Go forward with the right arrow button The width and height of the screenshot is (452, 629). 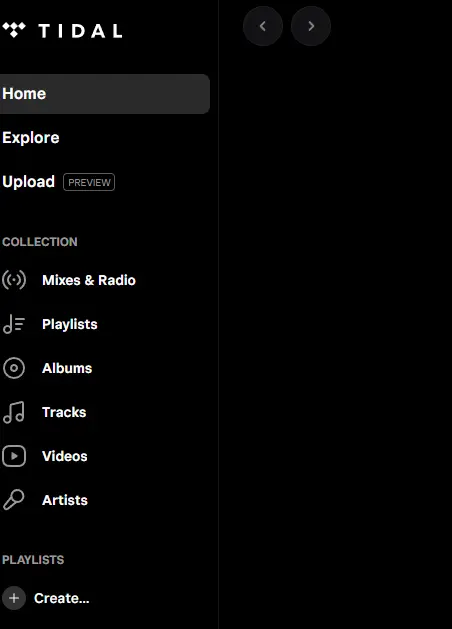[311, 26]
